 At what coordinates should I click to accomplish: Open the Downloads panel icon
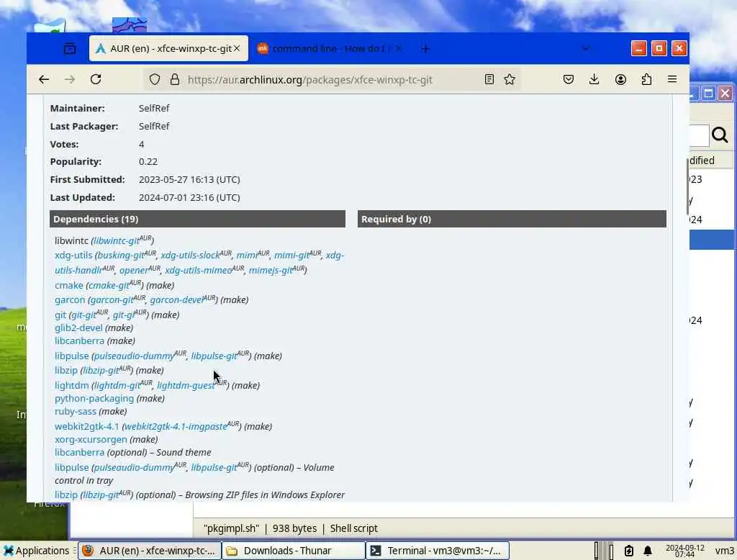coord(594,79)
